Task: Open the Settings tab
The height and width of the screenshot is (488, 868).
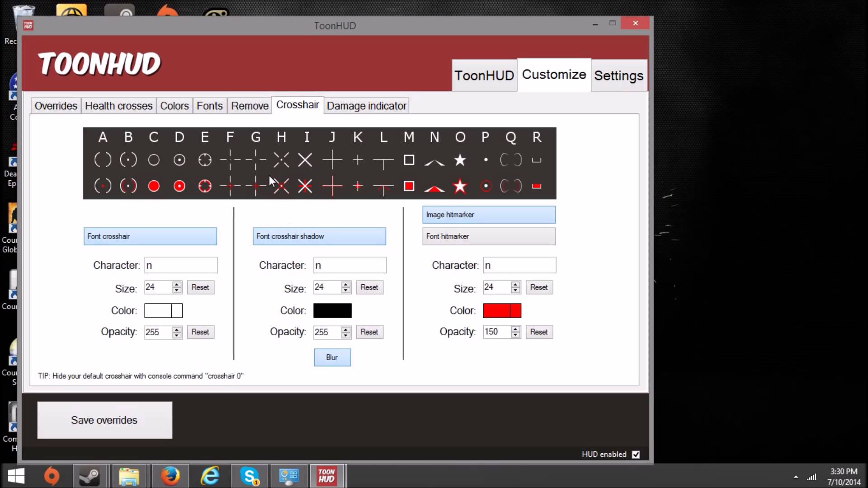Action: (x=618, y=75)
